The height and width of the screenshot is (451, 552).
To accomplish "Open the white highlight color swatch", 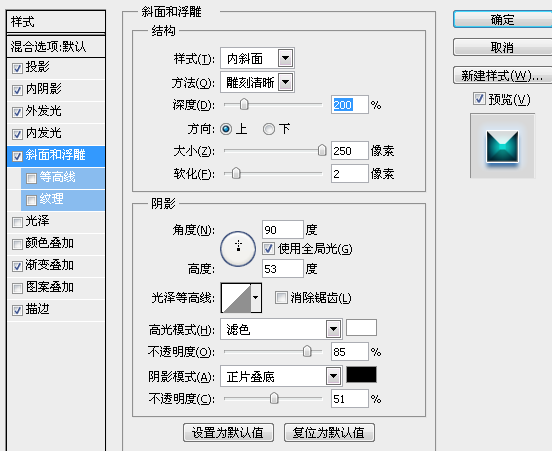I will point(362,328).
